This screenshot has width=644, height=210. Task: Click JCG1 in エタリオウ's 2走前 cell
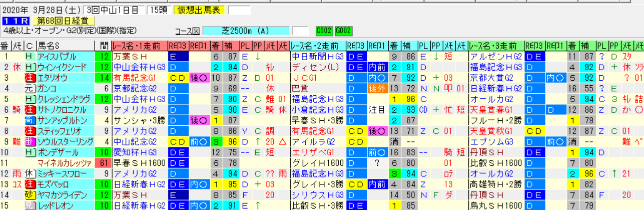pyautogui.click(x=305, y=78)
